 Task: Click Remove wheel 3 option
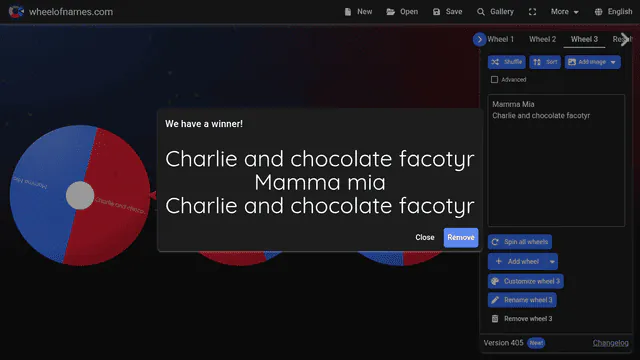point(522,319)
